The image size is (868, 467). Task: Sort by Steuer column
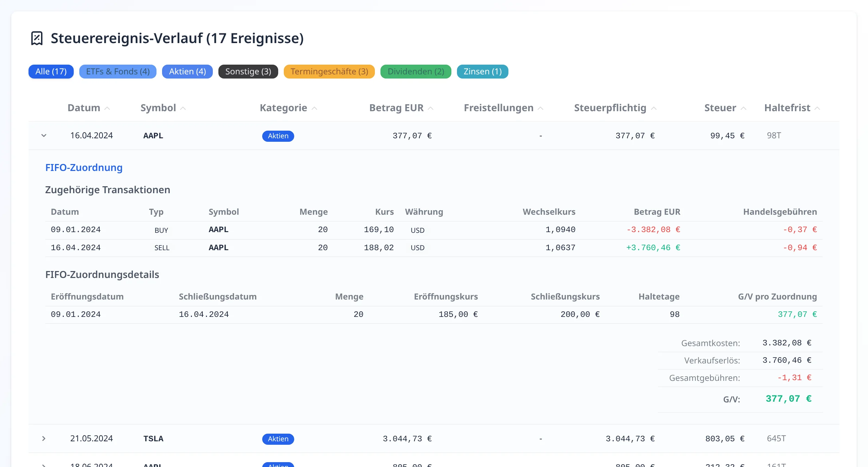[720, 108]
